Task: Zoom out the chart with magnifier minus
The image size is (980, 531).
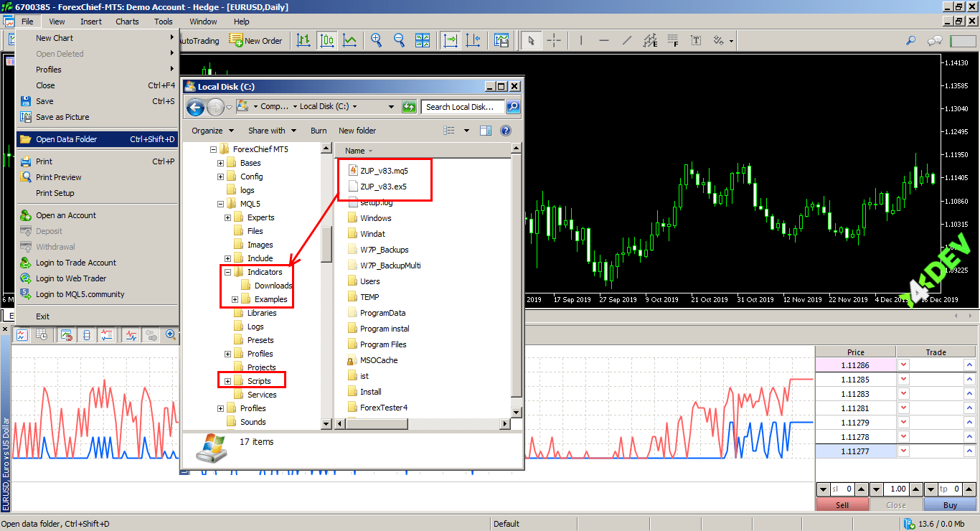Action: point(399,41)
